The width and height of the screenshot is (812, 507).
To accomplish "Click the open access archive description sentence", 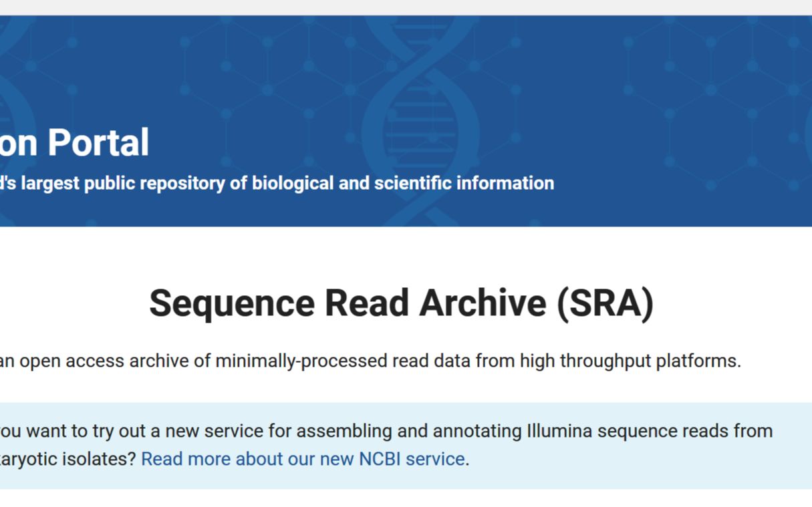I will [x=370, y=361].
